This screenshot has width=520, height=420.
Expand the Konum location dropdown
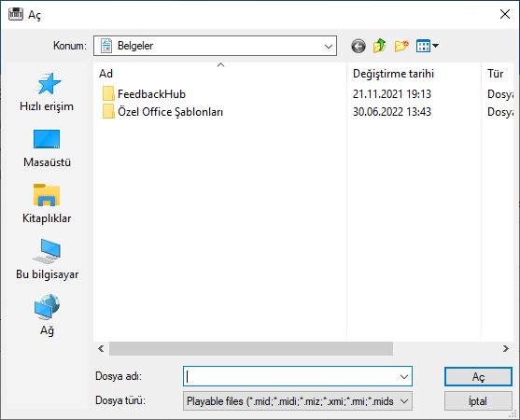pos(329,46)
